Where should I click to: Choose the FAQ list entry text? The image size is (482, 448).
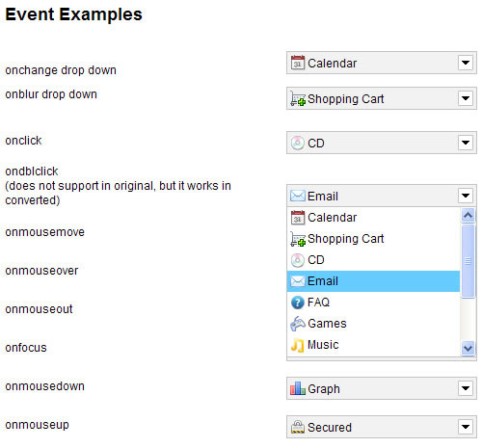coord(318,303)
